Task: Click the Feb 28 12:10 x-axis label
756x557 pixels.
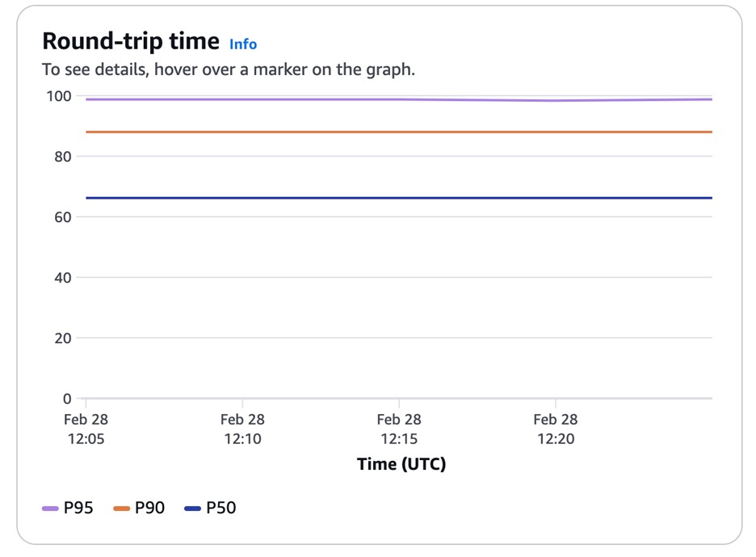Action: click(x=242, y=429)
